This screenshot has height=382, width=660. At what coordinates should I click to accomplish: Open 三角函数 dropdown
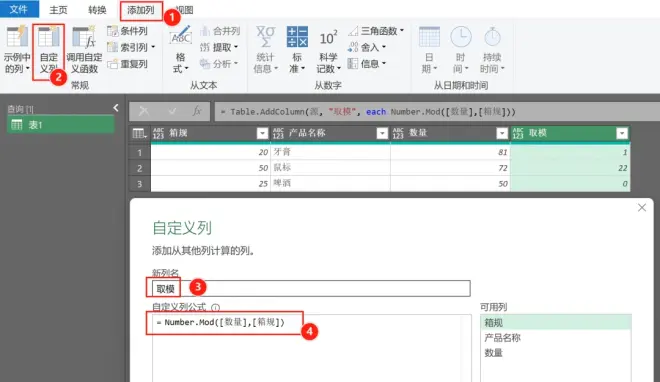pyautogui.click(x=376, y=31)
